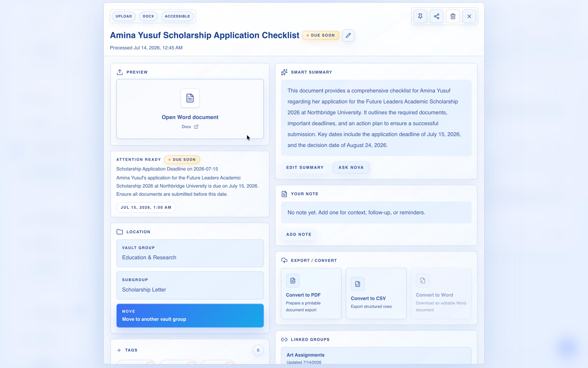Pin this document using the pin icon

(420, 16)
